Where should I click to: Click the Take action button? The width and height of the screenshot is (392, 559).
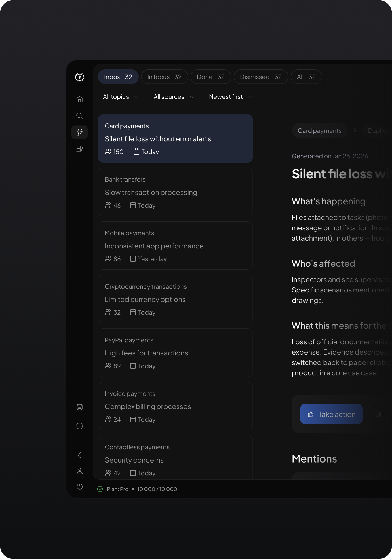pos(331,414)
